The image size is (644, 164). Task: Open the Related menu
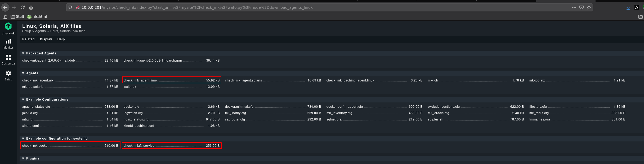28,39
